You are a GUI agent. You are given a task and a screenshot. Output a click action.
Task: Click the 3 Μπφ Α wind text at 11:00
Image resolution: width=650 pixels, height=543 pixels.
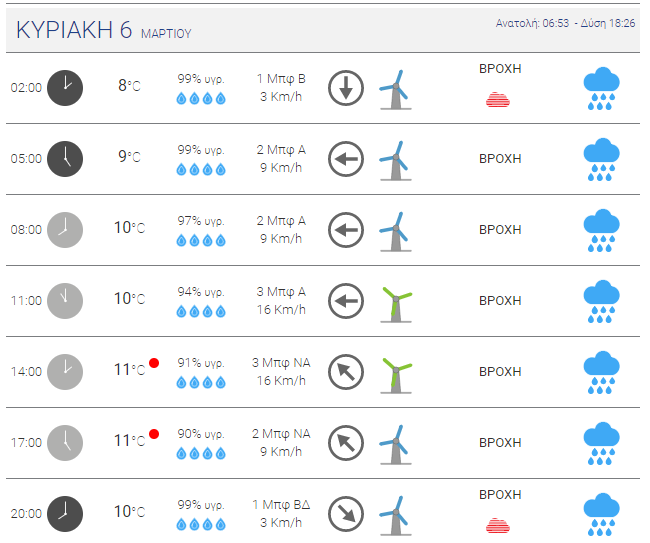[281, 292]
